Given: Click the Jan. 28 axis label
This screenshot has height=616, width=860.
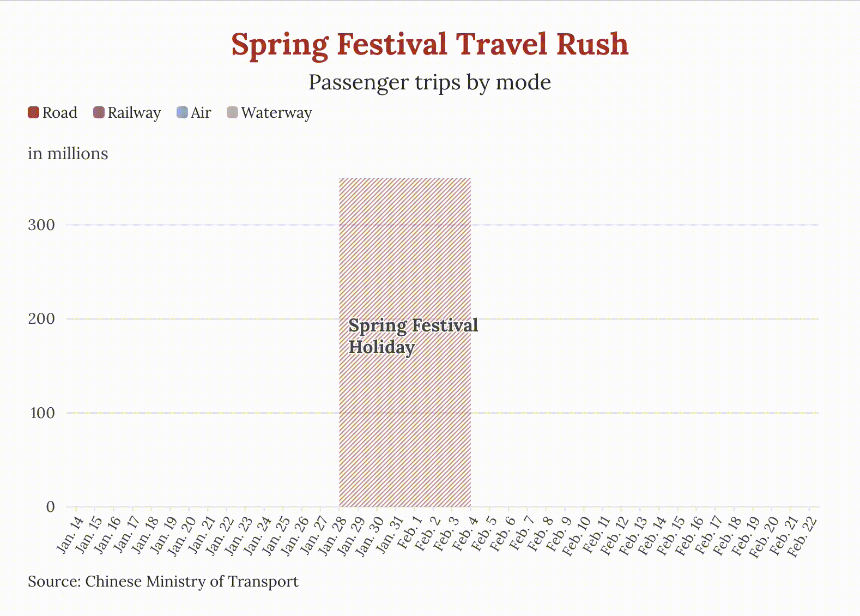Looking at the screenshot, I should pyautogui.click(x=334, y=535).
